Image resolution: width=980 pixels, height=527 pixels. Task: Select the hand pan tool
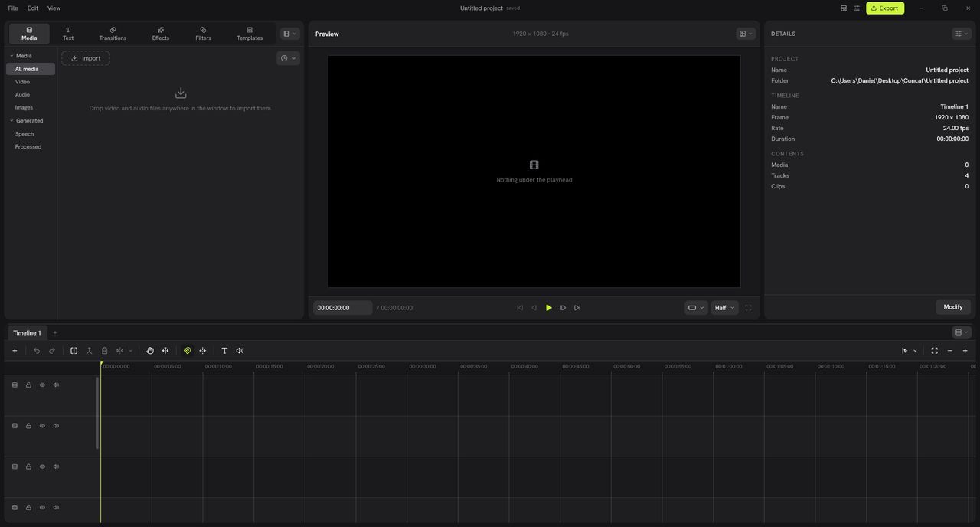pos(150,351)
